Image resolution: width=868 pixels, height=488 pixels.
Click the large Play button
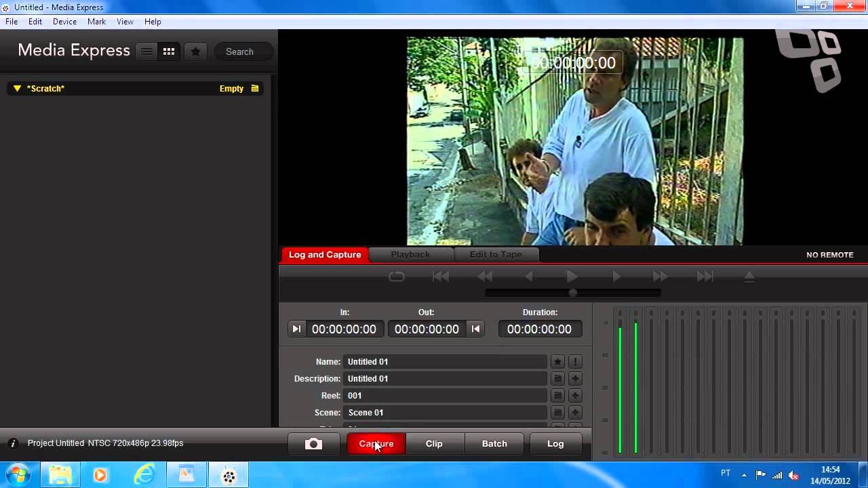pyautogui.click(x=572, y=277)
